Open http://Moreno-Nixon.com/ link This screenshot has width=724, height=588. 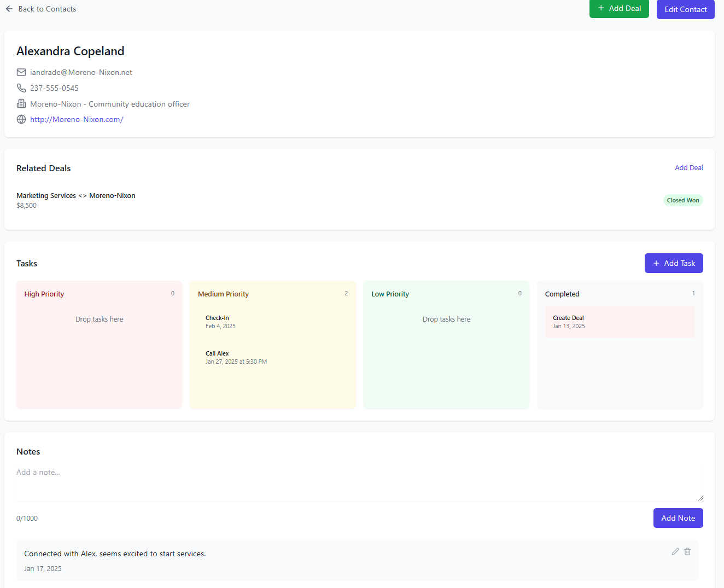(77, 119)
